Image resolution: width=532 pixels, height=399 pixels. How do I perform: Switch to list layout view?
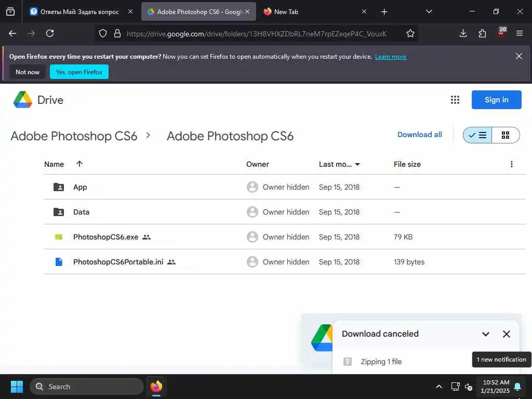coord(477,135)
